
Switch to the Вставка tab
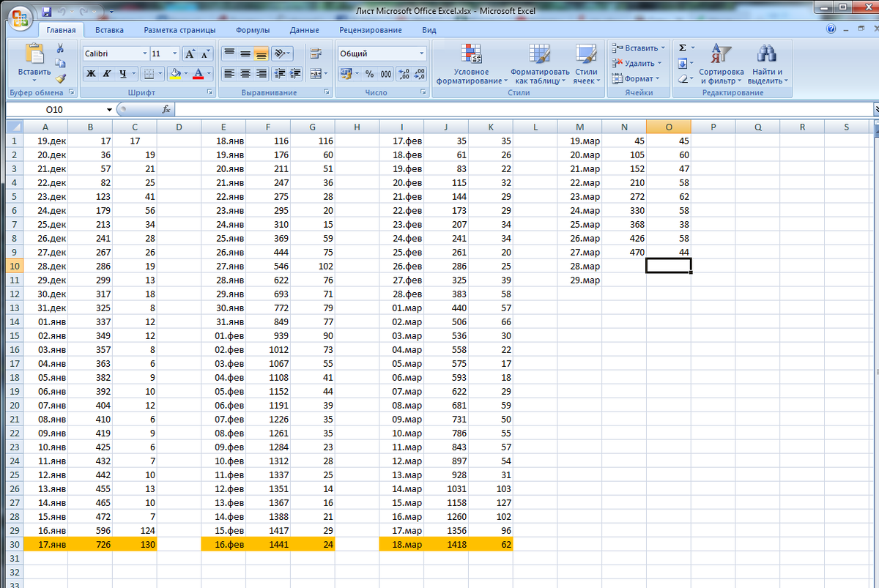coord(109,30)
